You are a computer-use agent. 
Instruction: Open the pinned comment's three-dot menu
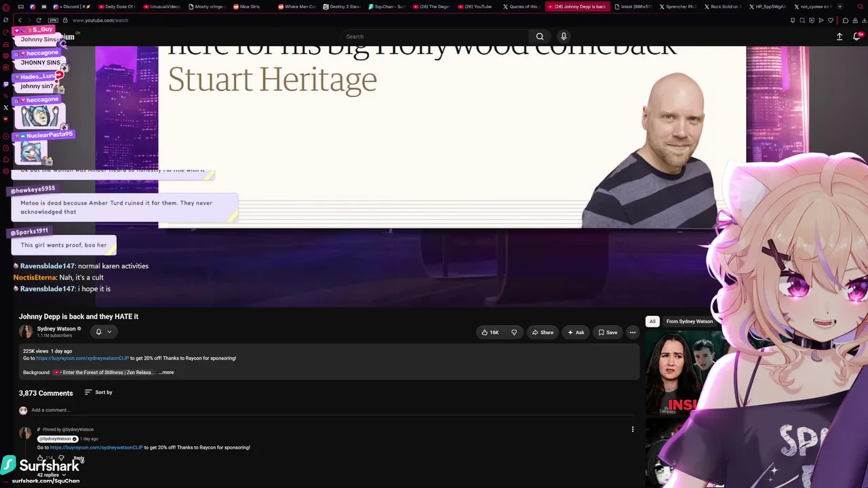633,429
